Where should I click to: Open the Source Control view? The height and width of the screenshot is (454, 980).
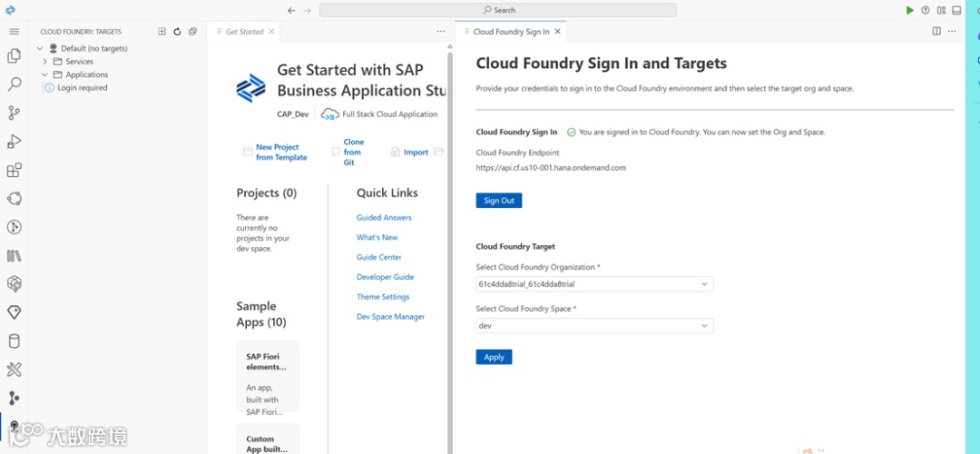(14, 113)
